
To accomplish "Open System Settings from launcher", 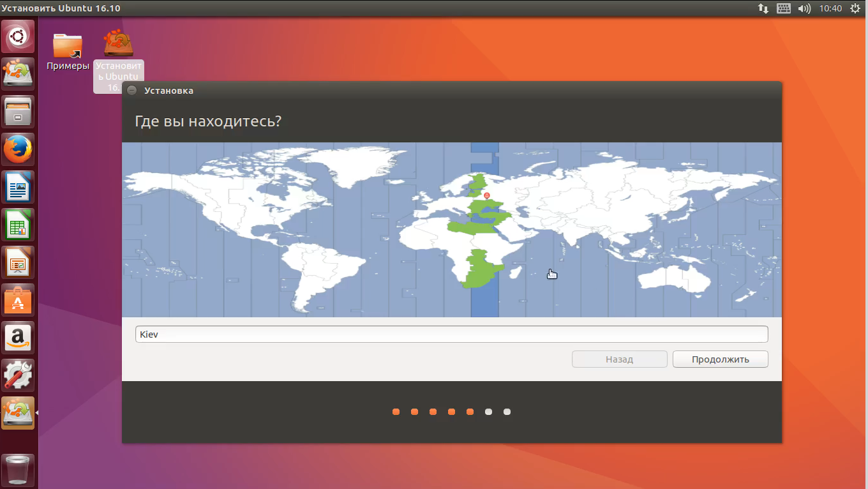I will pos(18,375).
